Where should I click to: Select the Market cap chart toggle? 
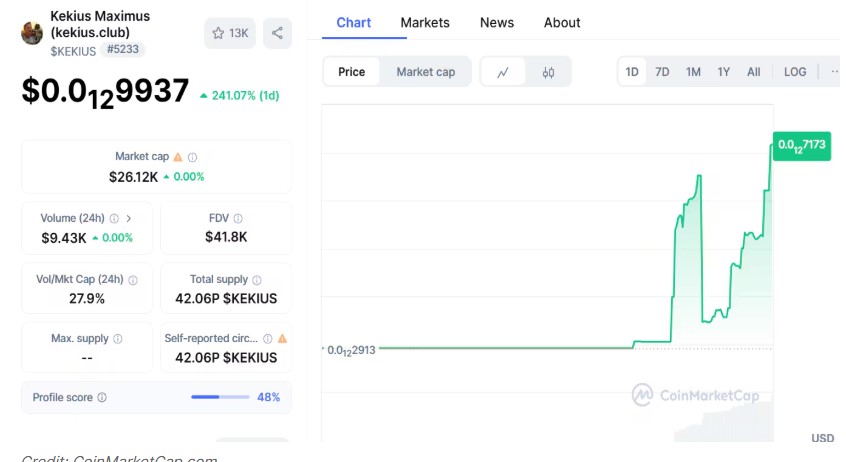(426, 72)
